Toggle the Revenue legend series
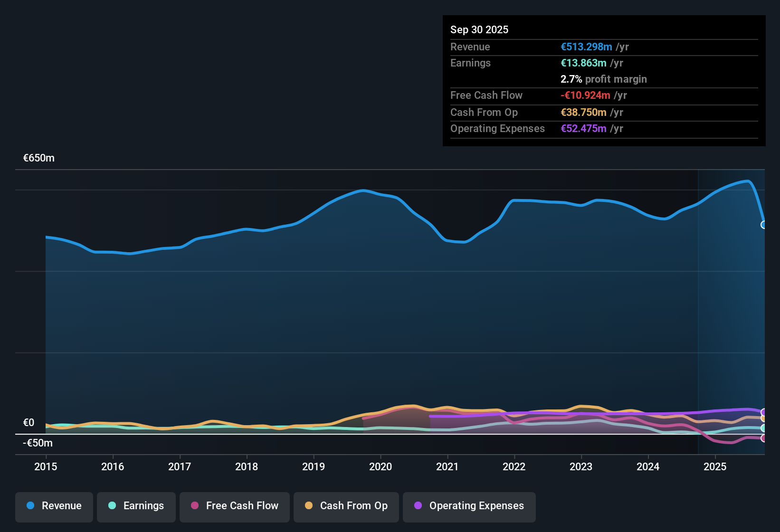The width and height of the screenshot is (780, 532). coord(54,506)
